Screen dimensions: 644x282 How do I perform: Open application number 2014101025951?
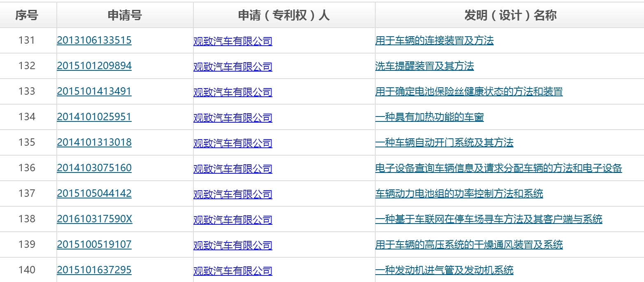(x=94, y=117)
